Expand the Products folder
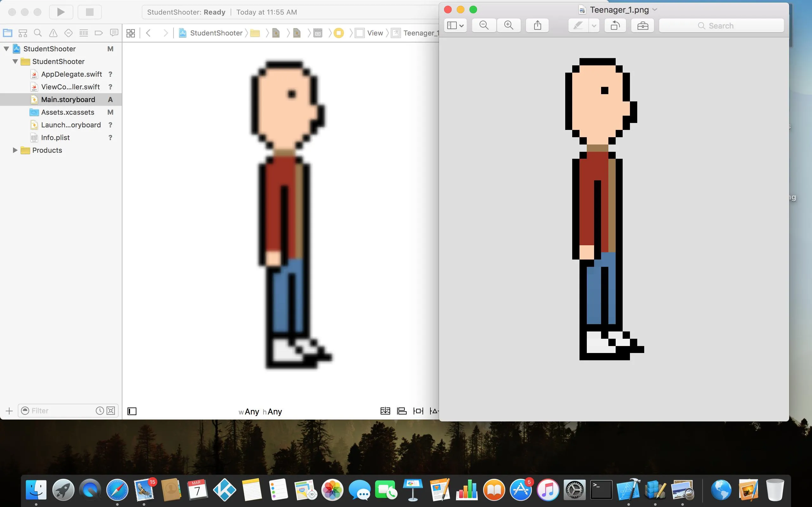Viewport: 812px width, 507px height. click(x=15, y=150)
